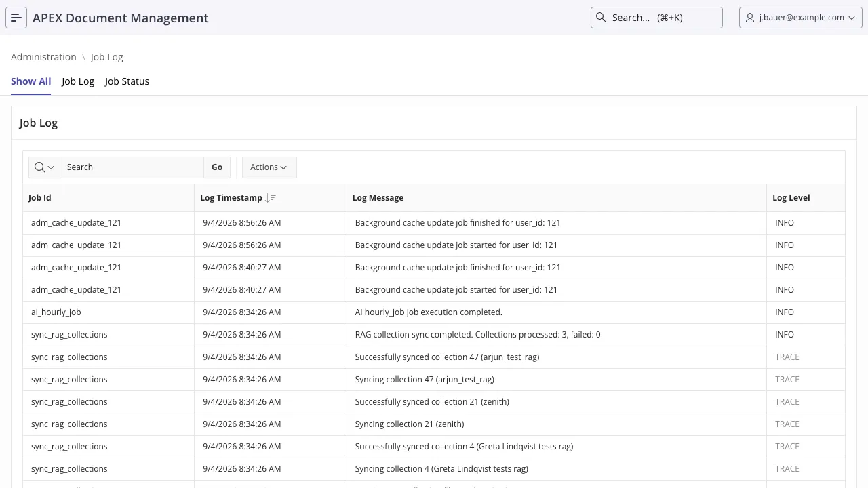Switch to the Job Log tab
The width and height of the screenshot is (868, 488).
coord(78,81)
